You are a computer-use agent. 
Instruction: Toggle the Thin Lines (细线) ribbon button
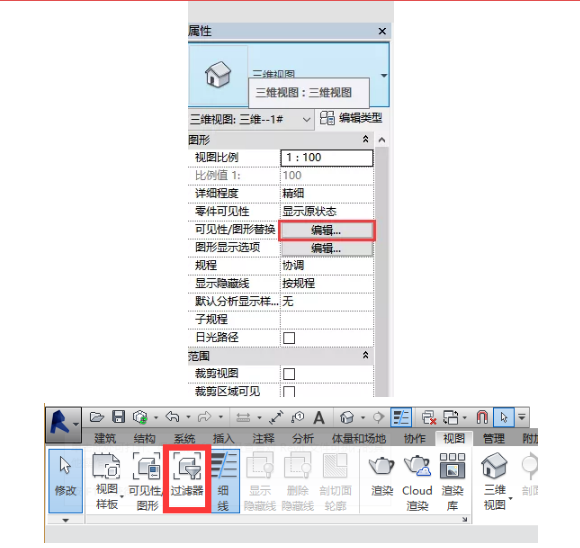tap(224, 481)
